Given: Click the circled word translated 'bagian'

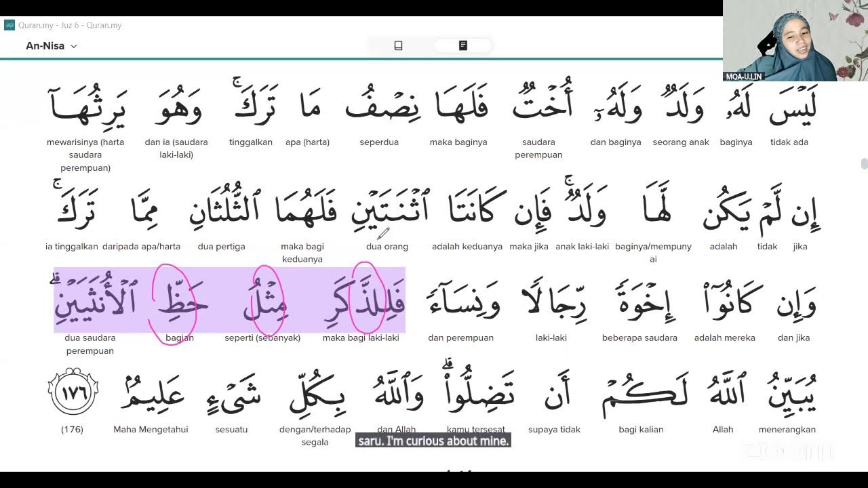Looking at the screenshot, I should click(182, 302).
